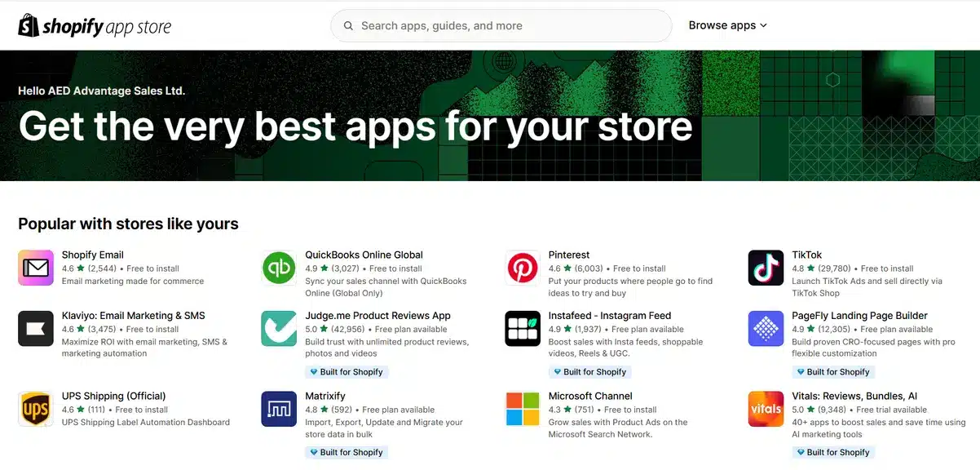Click Built for Shopify badge under PageFly

[x=832, y=372]
